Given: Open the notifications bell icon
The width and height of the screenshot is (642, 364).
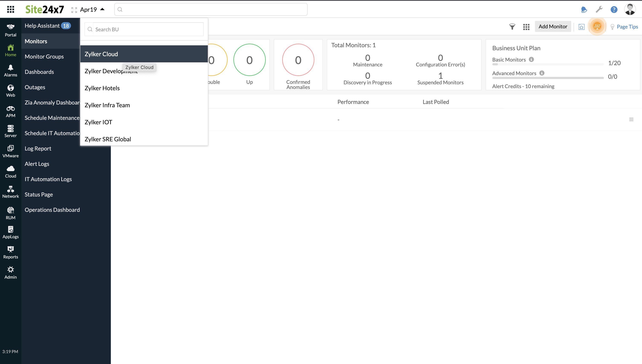Looking at the screenshot, I should pos(584,9).
